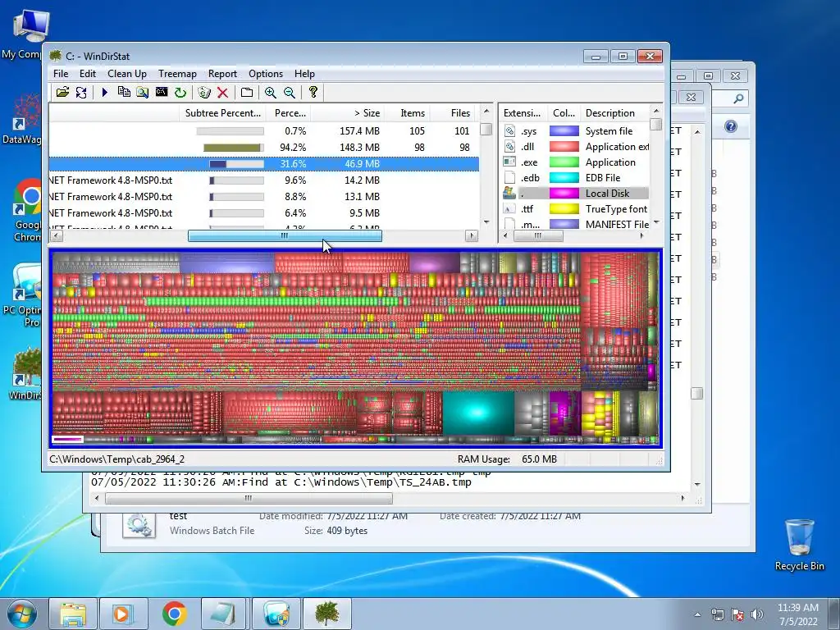
Task: Open Windows Explorer from taskbar
Action: click(x=73, y=614)
